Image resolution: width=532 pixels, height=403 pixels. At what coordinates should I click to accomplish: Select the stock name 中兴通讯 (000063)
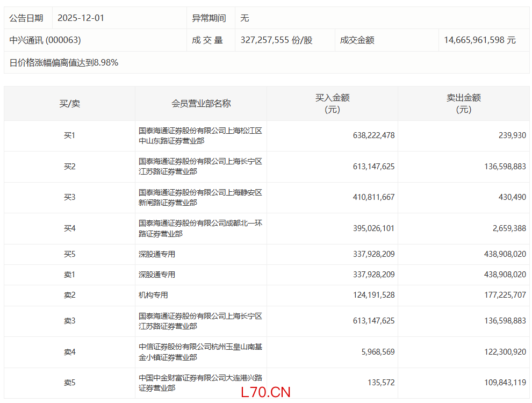(x=45, y=40)
